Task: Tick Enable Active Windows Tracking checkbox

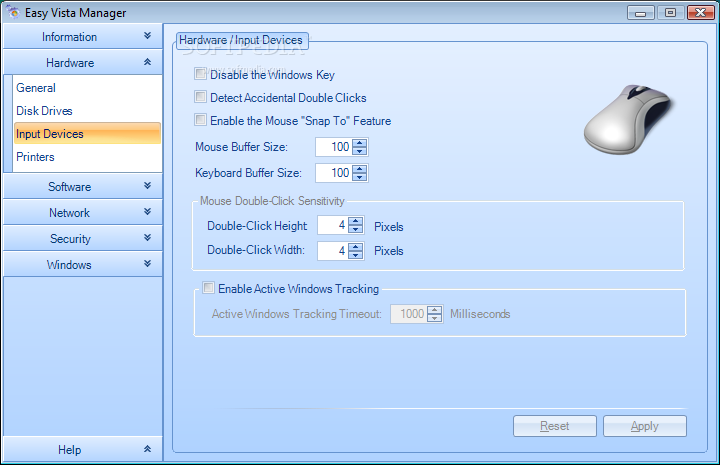Action: (208, 288)
